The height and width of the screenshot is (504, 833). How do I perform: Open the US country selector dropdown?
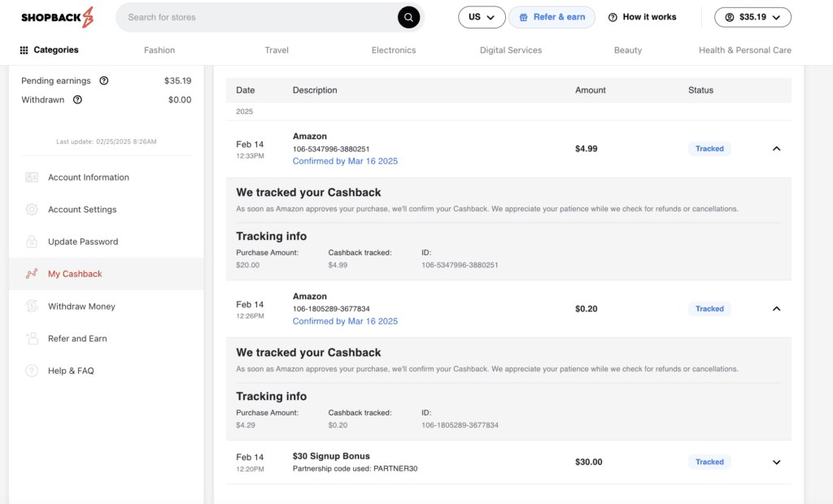(481, 16)
